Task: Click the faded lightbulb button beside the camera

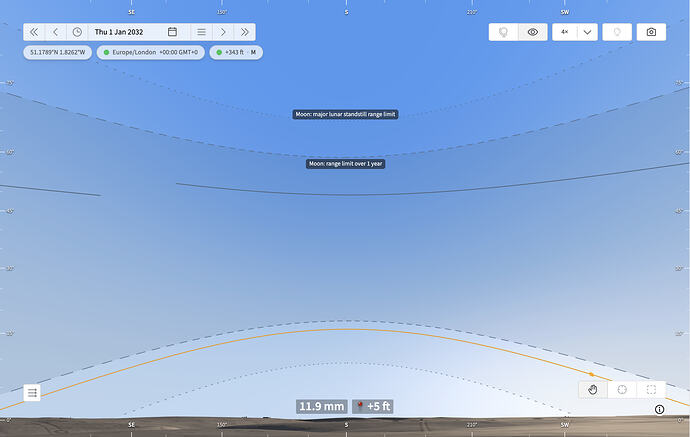Action: coord(617,32)
